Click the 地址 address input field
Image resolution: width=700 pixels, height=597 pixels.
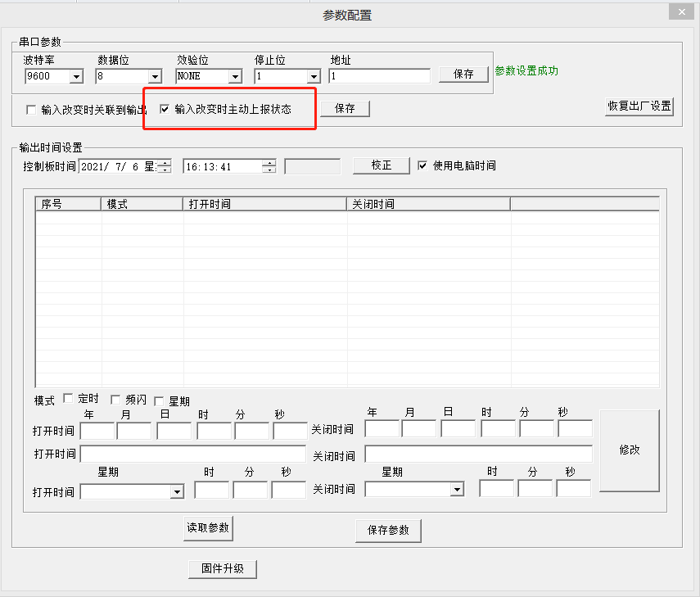click(x=380, y=76)
